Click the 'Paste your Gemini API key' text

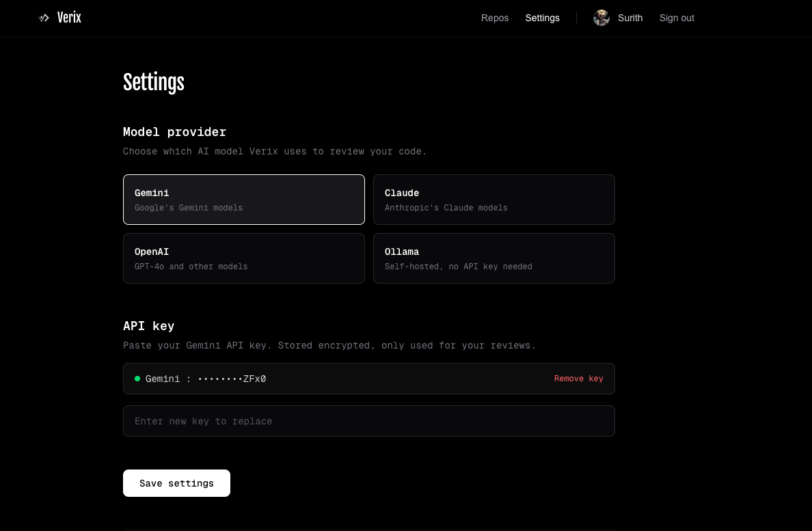click(329, 346)
